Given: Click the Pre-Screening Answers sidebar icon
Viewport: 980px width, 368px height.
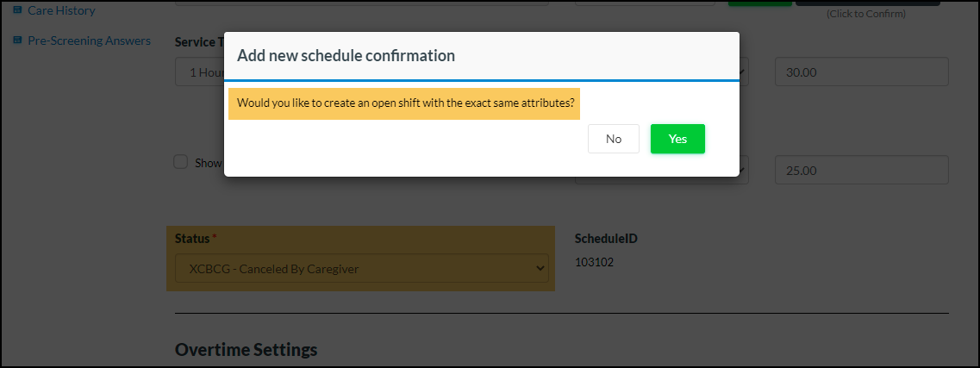Looking at the screenshot, I should coord(17,41).
